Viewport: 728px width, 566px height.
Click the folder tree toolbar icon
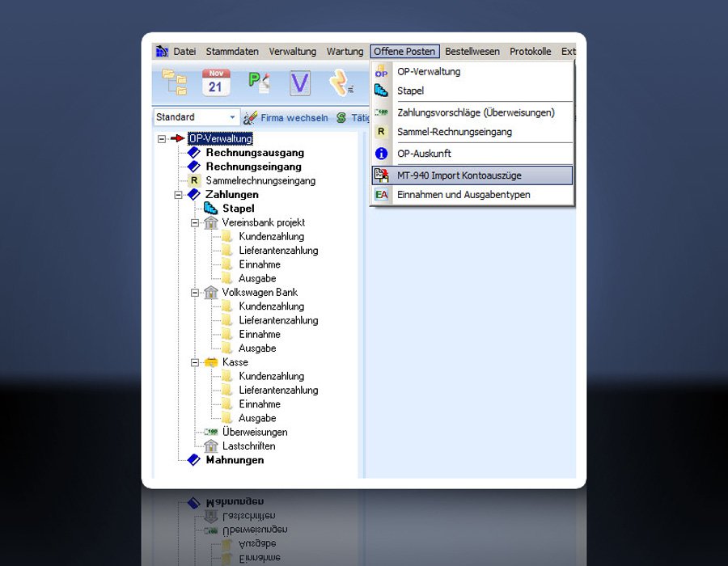tap(175, 82)
